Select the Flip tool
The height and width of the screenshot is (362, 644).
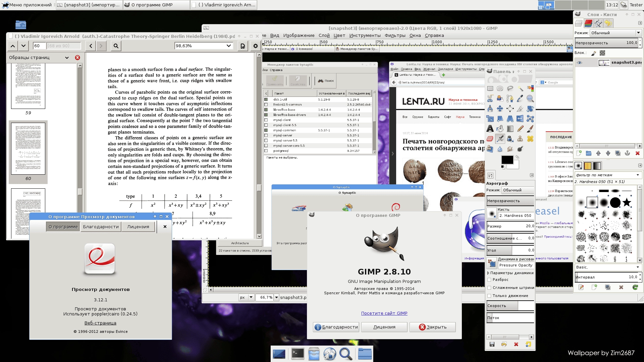pyautogui.click(x=520, y=119)
